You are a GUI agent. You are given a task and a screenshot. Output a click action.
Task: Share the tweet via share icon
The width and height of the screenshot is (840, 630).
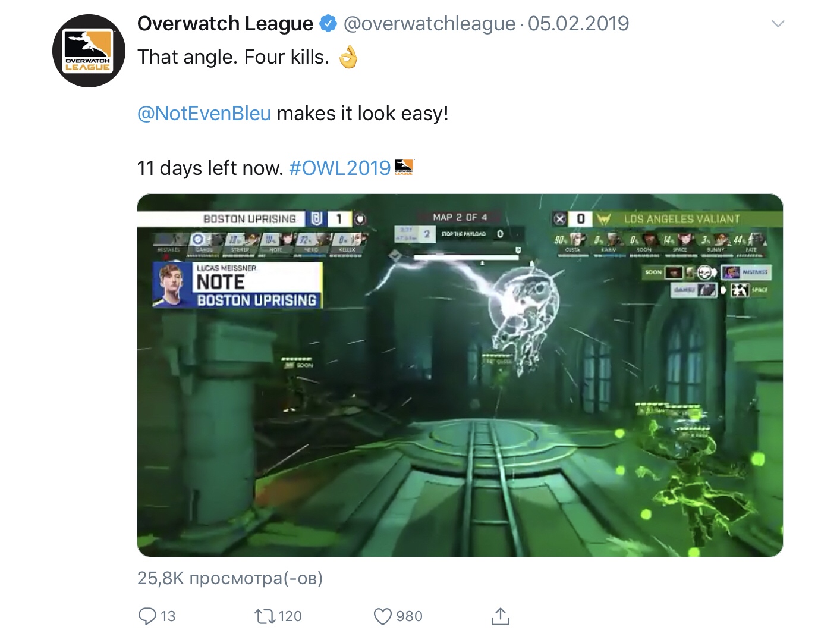501,616
